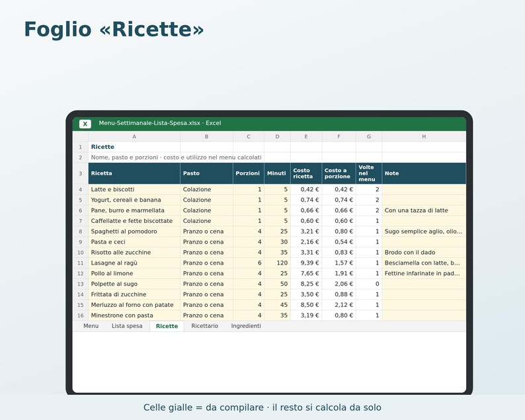
Task: Select column A header
Action: 134,136
